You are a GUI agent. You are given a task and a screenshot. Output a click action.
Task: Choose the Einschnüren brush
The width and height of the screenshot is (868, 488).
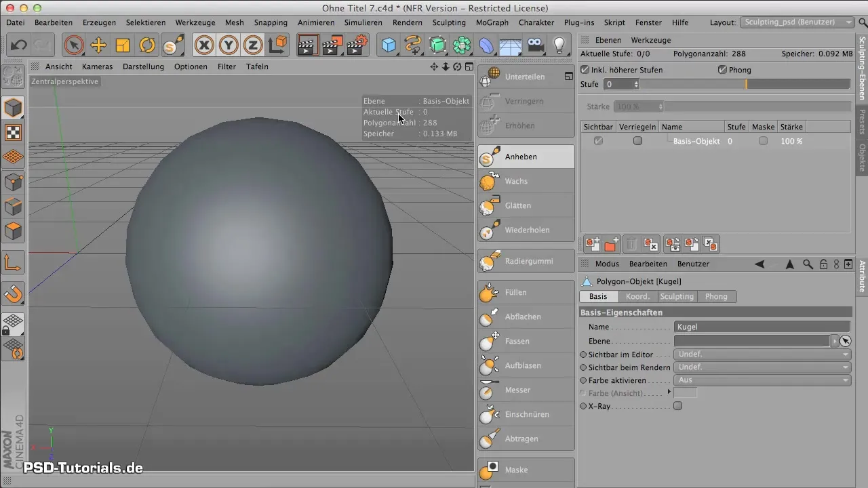(526, 414)
